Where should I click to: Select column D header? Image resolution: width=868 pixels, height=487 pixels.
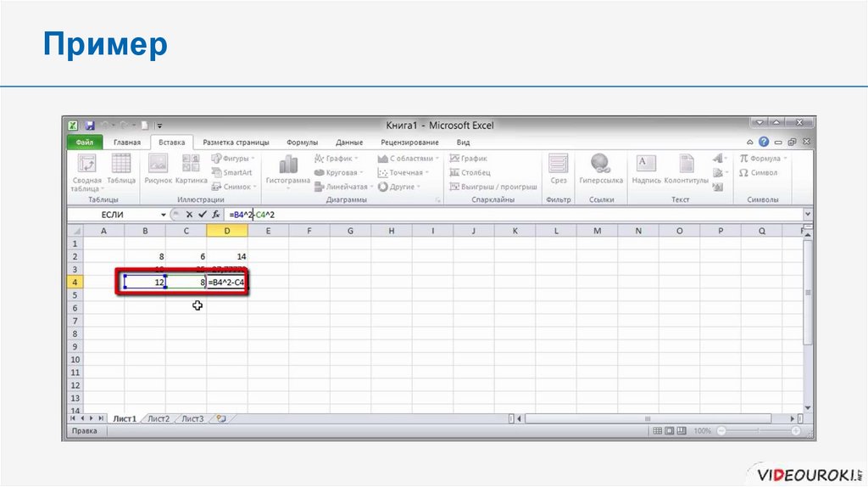(227, 231)
